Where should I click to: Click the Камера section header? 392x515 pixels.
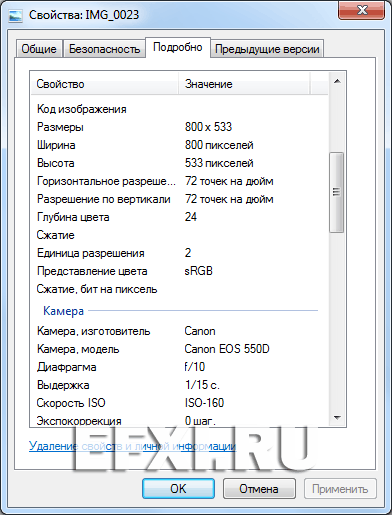[x=63, y=311]
